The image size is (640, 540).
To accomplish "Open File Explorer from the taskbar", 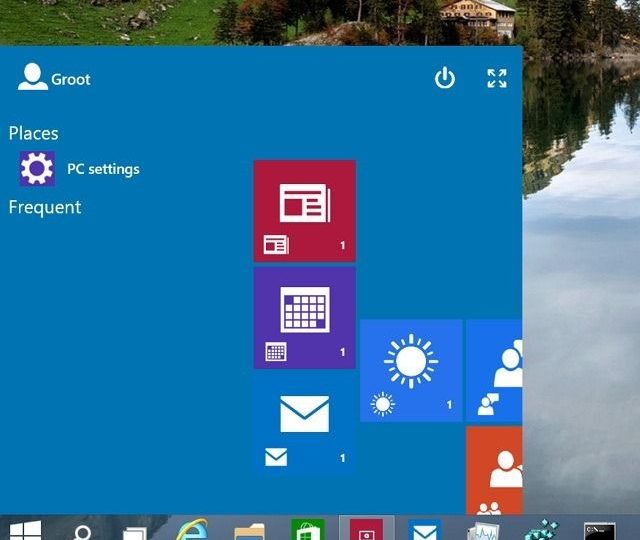I will point(249,530).
